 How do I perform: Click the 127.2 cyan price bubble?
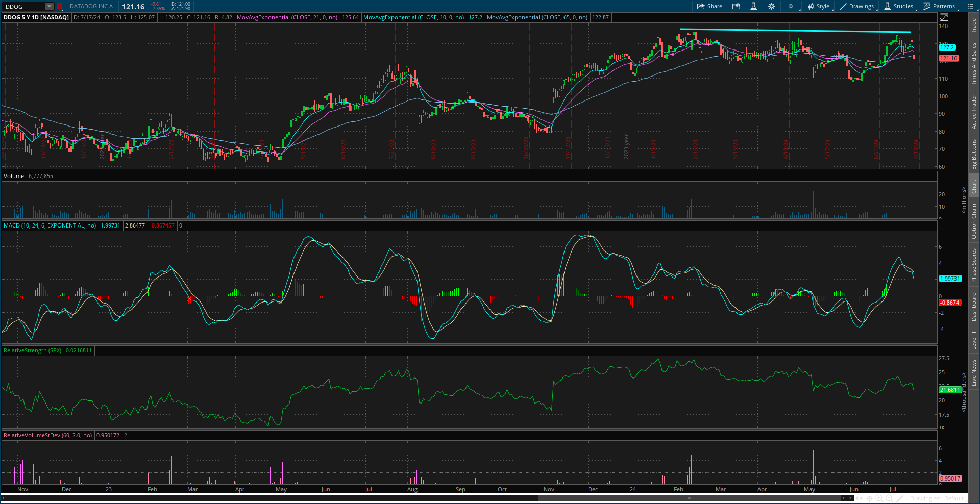[x=947, y=47]
